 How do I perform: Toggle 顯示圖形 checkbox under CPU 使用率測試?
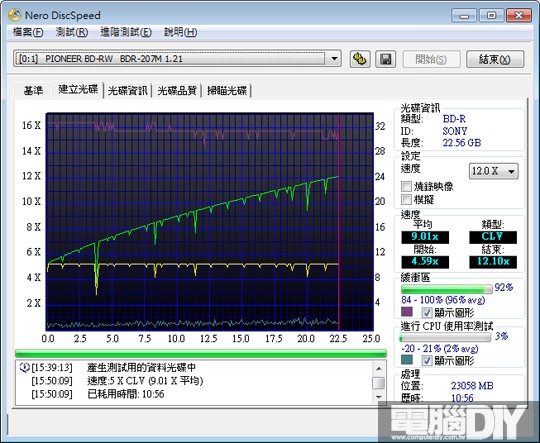pyautogui.click(x=427, y=361)
